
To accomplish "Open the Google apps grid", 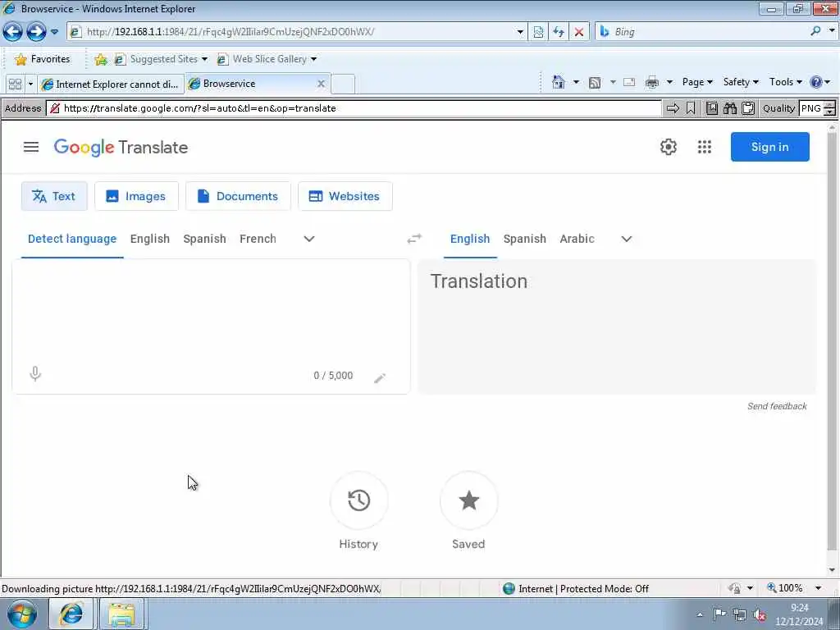I will (705, 147).
